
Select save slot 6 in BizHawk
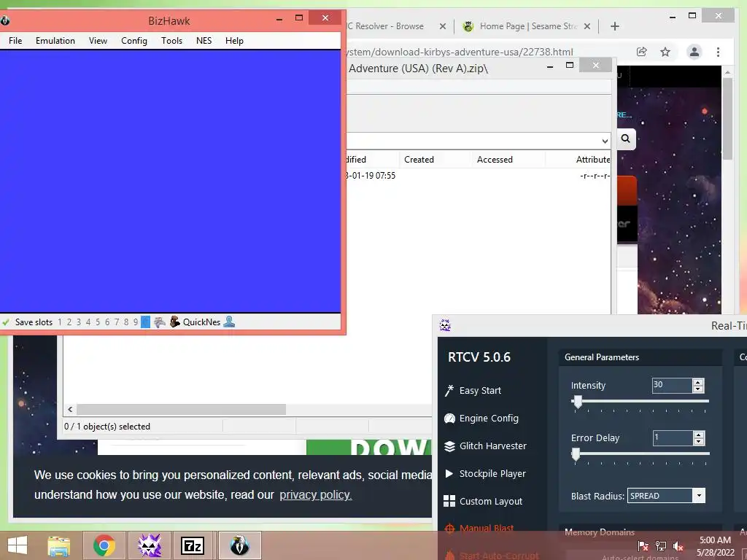(x=107, y=322)
